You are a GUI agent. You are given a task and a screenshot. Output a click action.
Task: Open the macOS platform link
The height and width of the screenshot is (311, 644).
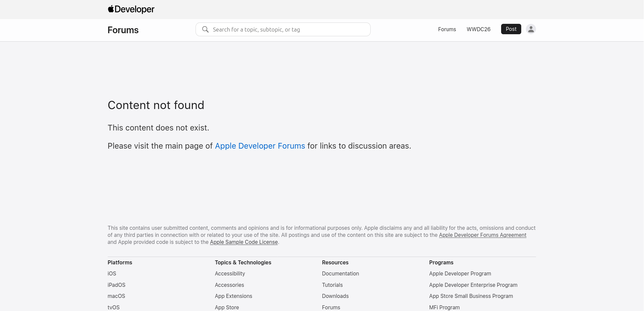pyautogui.click(x=116, y=296)
